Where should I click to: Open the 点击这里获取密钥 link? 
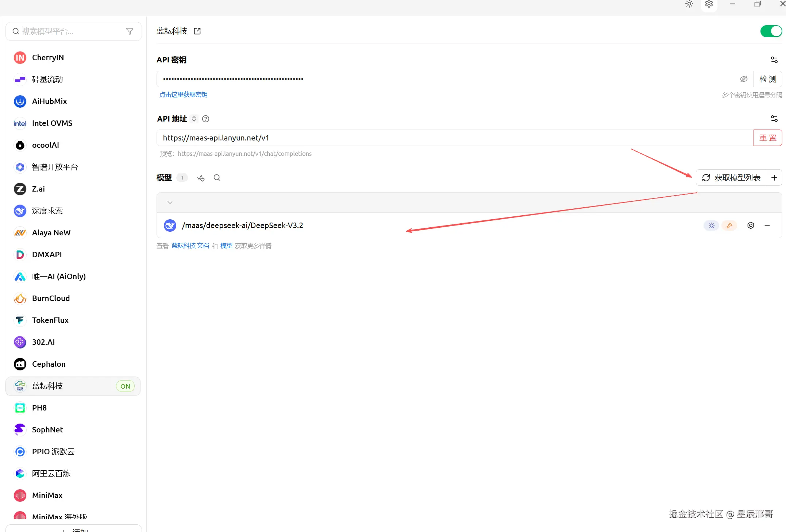tap(184, 95)
